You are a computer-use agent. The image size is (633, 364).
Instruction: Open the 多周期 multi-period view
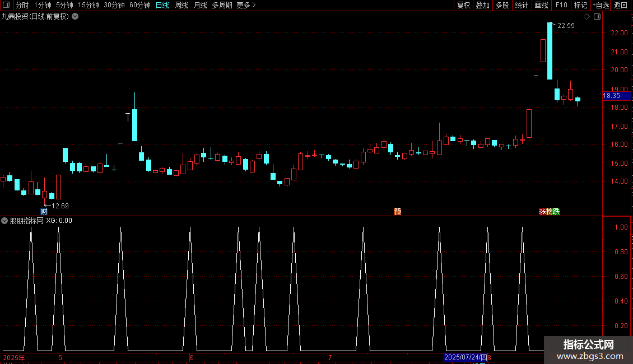point(222,5)
